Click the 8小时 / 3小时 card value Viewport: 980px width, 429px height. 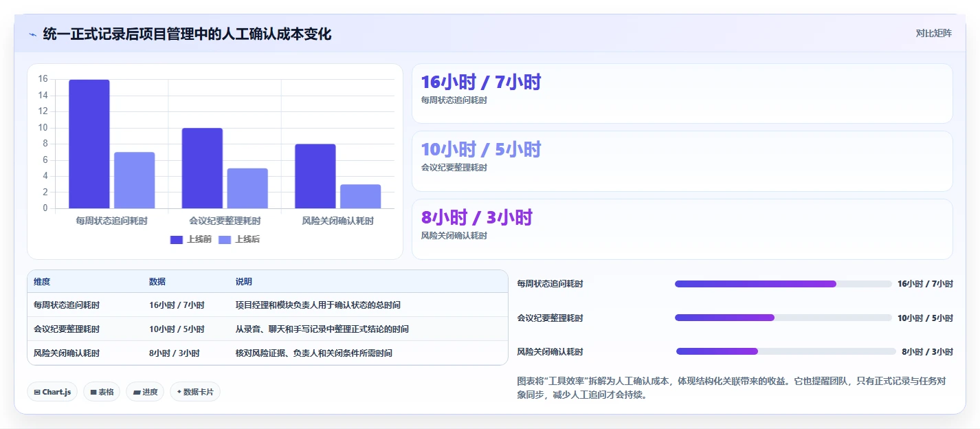(x=477, y=218)
